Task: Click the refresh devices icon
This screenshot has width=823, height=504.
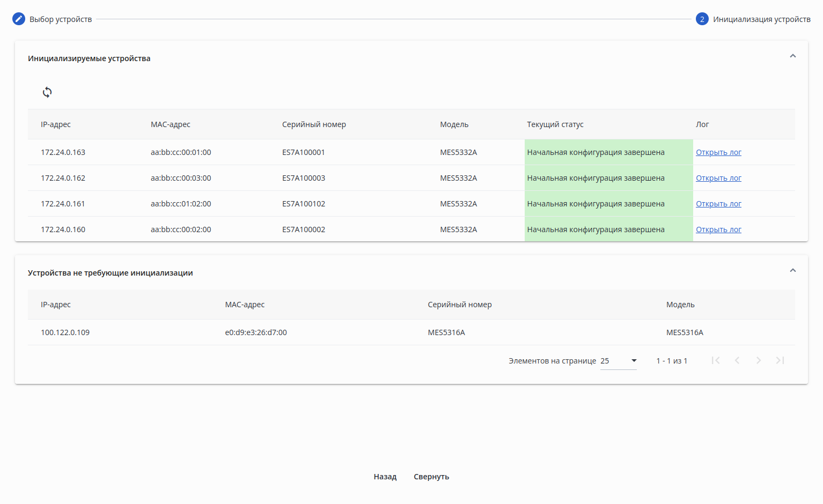Action: click(47, 92)
